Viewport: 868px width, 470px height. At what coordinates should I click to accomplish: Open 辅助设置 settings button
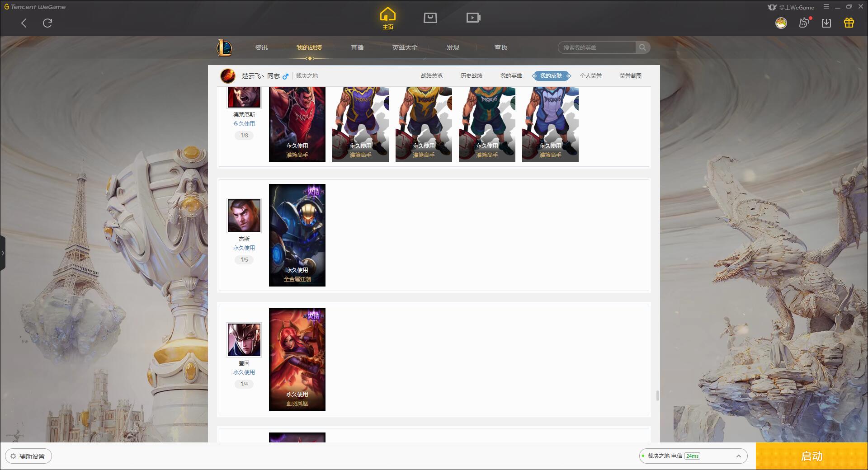point(28,456)
